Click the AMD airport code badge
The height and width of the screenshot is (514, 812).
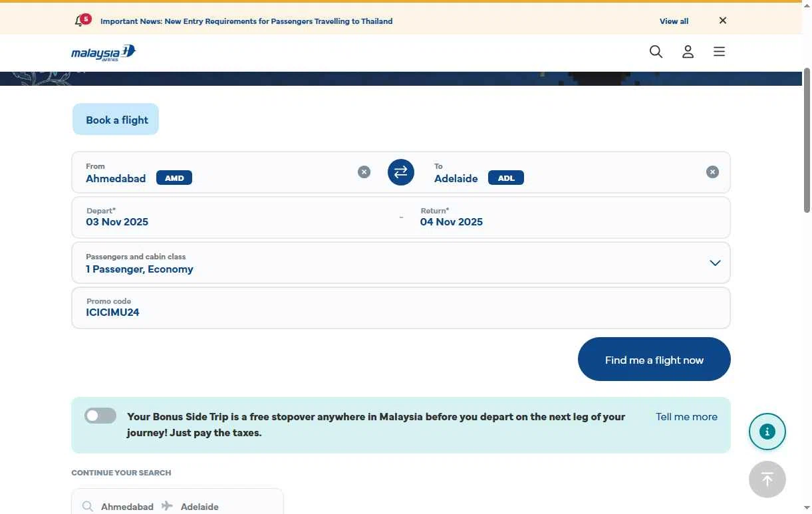(174, 178)
